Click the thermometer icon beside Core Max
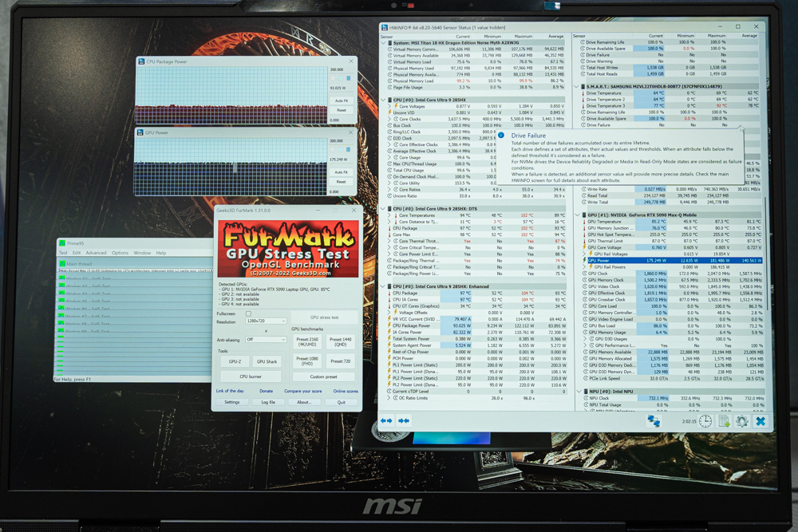Screen dimensions: 798x532 pyautogui.click(x=389, y=234)
